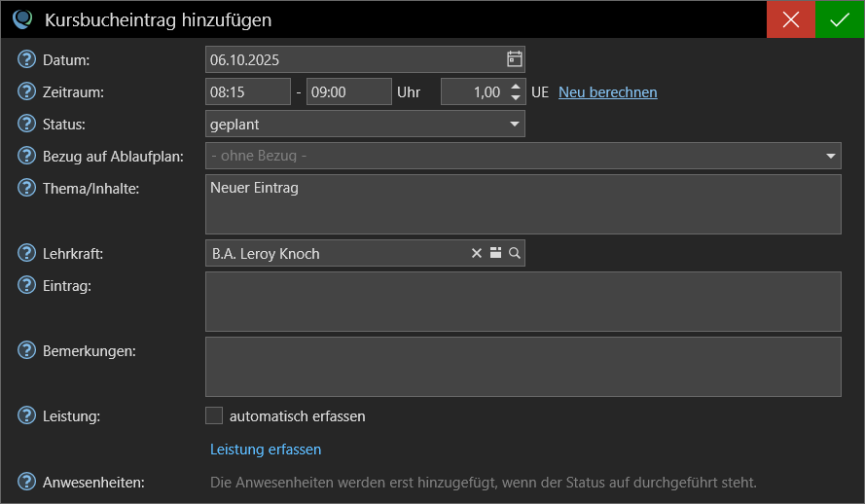This screenshot has width=865, height=504.
Task: Open Lehrkraft record card icon
Action: (x=496, y=253)
